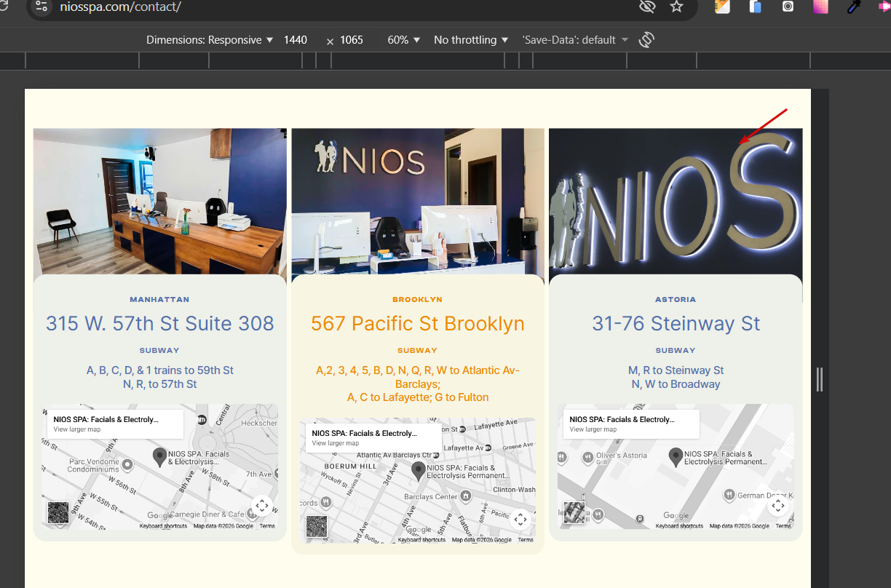Open the white circle recorder extension icon
This screenshot has height=588, width=891.
tap(788, 7)
